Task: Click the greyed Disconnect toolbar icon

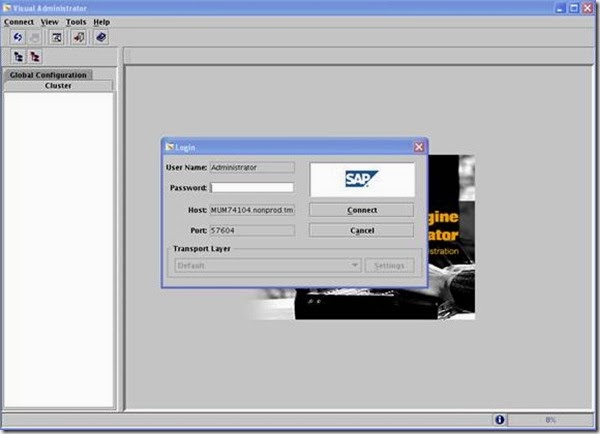Action: (x=35, y=38)
